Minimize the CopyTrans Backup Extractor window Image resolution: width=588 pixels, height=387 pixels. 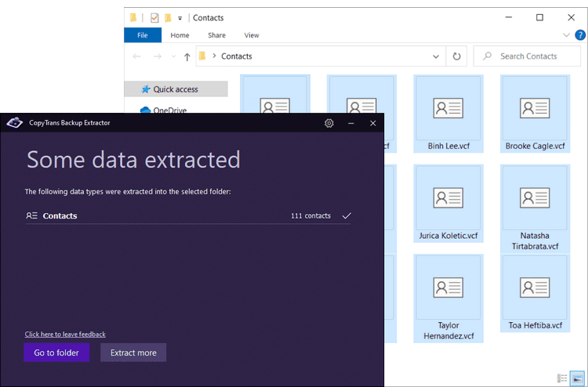click(x=351, y=123)
